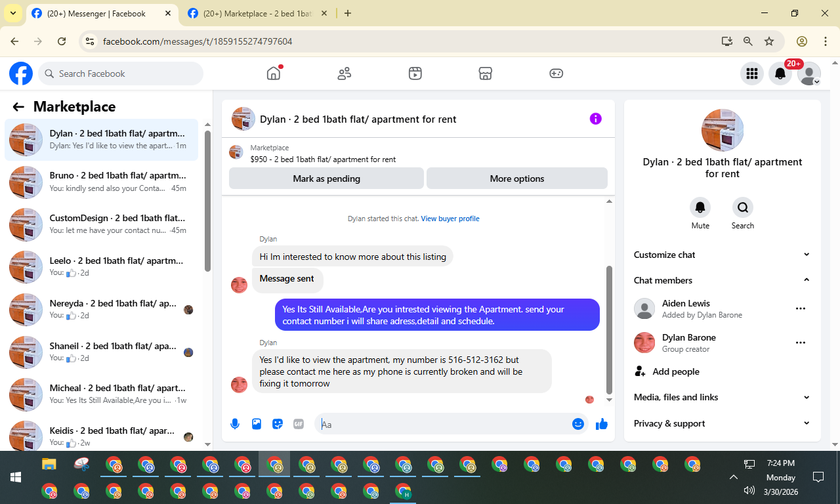The height and width of the screenshot is (504, 840).
Task: Click Mark as pending button
Action: [x=326, y=178]
